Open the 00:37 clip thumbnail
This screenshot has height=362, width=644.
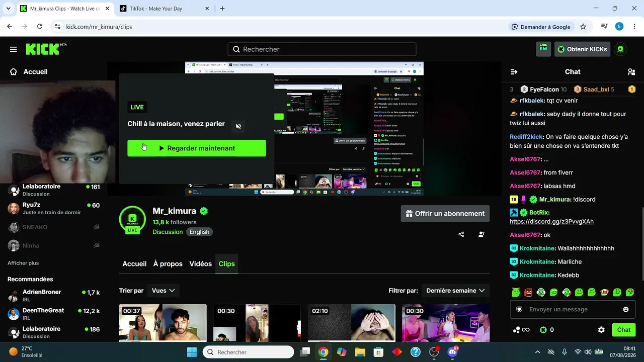click(x=163, y=323)
